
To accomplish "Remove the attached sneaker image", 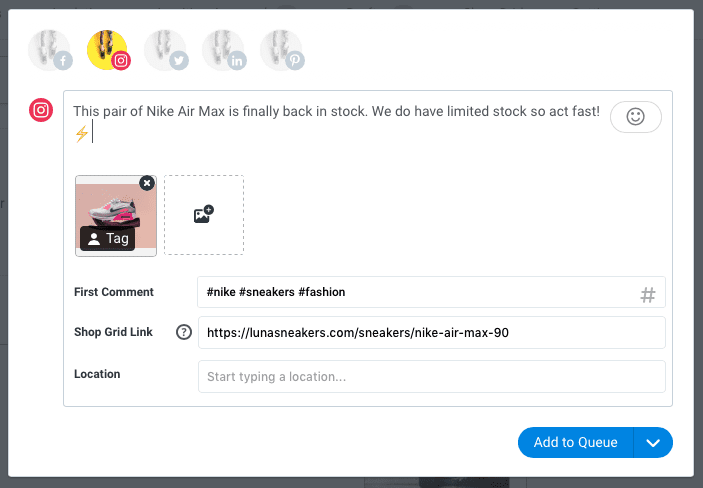I will pos(147,183).
